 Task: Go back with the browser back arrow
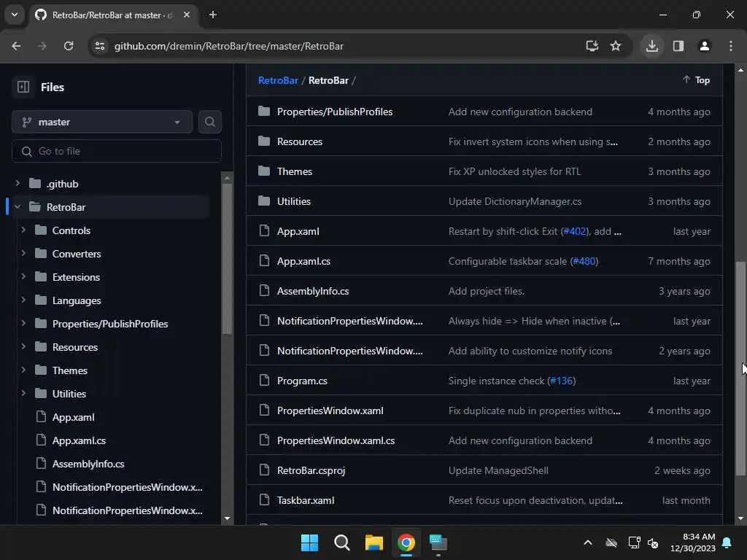(16, 46)
